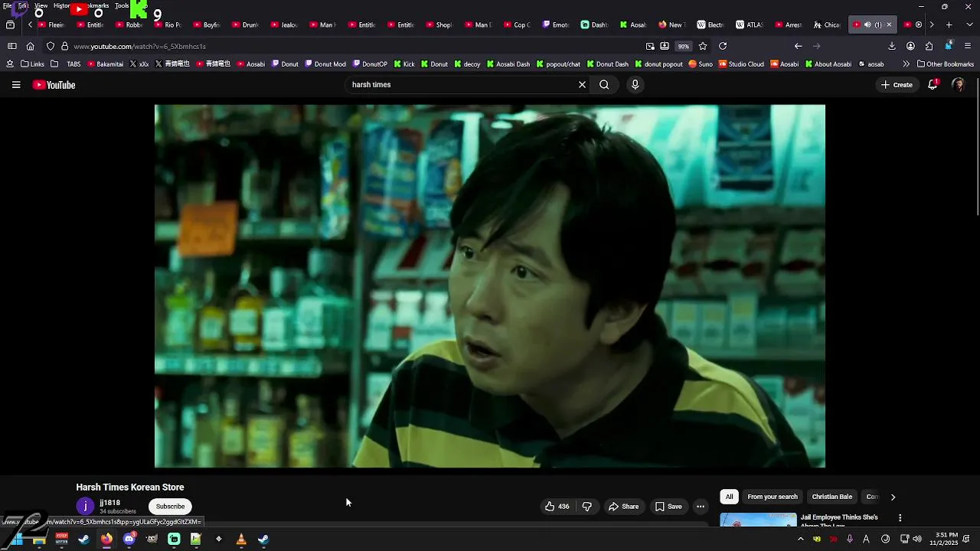
Task: Open the browser extensions puzzle icon
Action: (929, 46)
